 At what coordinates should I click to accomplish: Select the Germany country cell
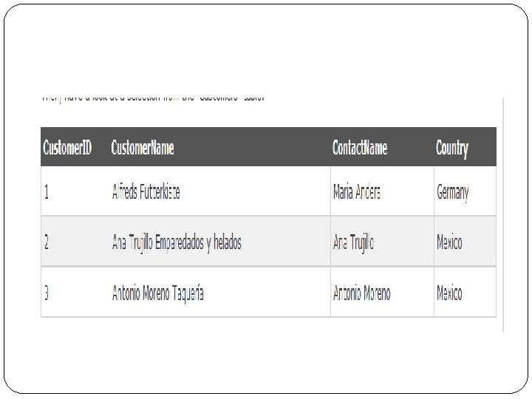tap(453, 193)
